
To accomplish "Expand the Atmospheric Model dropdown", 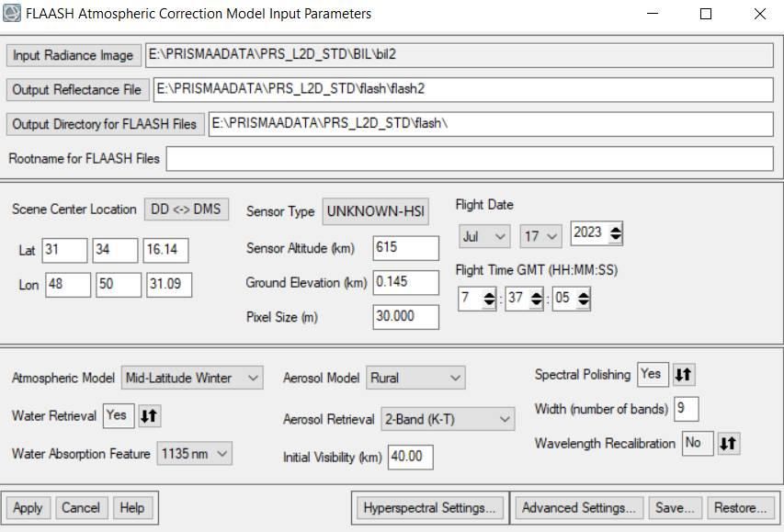I will (x=192, y=378).
